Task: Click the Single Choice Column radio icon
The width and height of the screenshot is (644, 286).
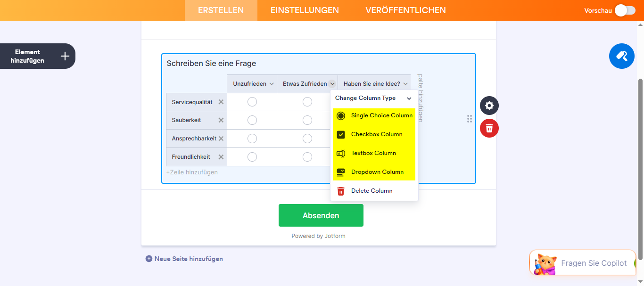Action: (x=341, y=115)
